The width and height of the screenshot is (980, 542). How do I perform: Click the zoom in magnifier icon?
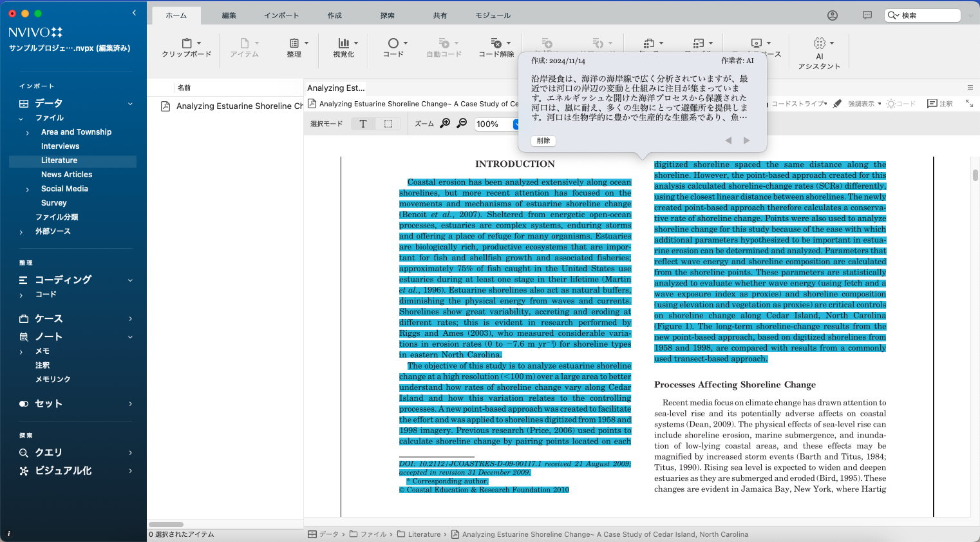click(445, 124)
